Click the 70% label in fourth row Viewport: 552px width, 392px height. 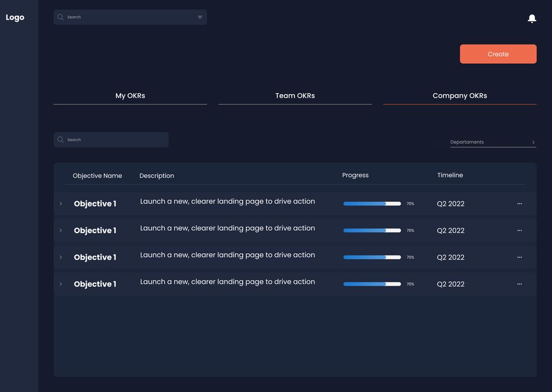pyautogui.click(x=410, y=284)
